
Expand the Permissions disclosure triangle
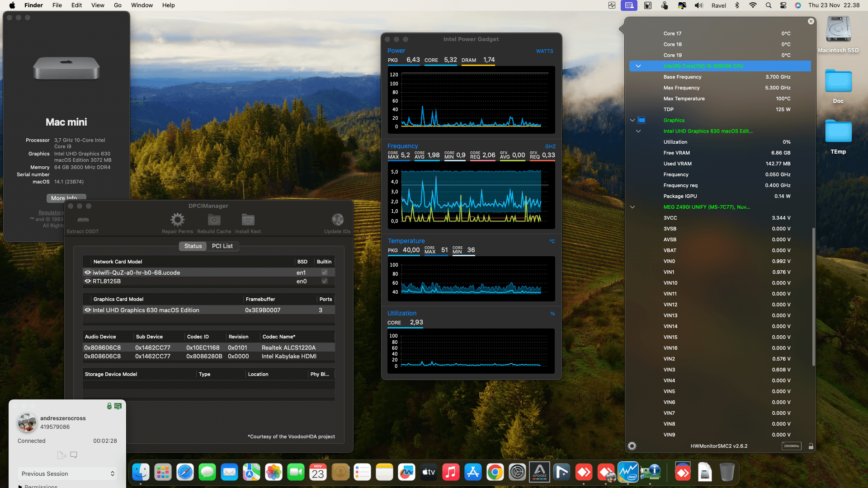20,487
